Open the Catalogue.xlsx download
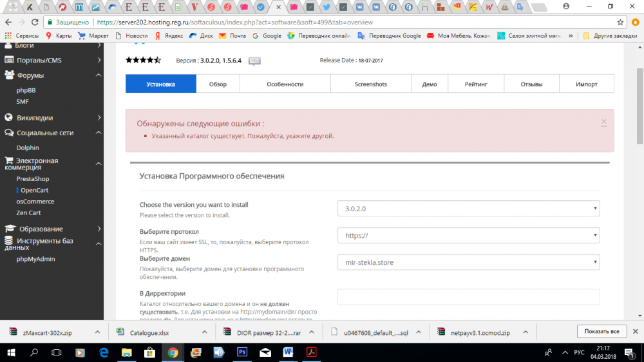The width and height of the screenshot is (644, 362). (149, 333)
